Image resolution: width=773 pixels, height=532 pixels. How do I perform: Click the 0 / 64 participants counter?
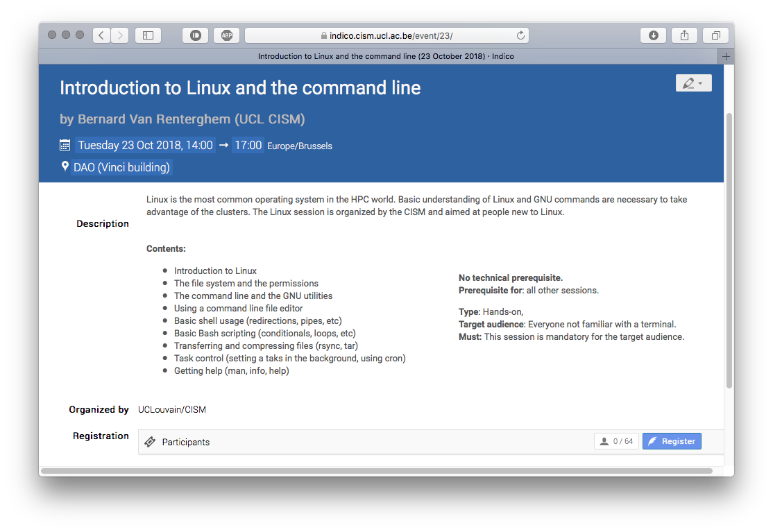click(x=616, y=441)
